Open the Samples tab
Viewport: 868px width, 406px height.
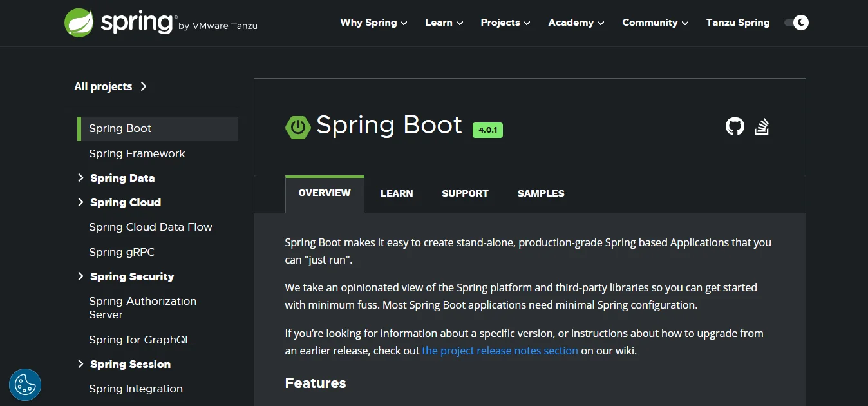pos(540,193)
